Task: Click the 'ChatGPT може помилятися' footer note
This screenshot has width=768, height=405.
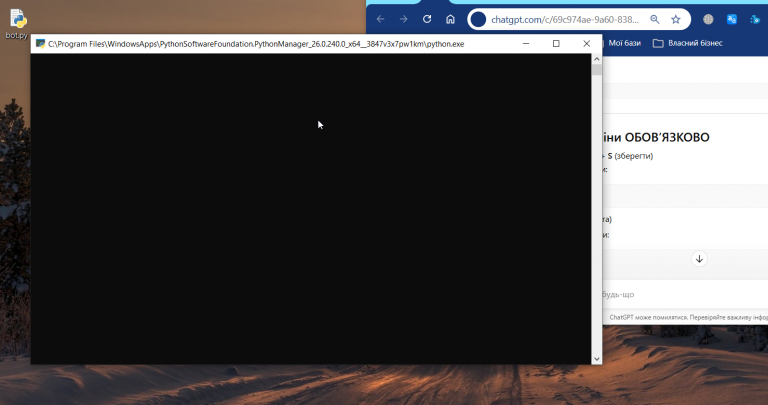Action: [x=688, y=317]
